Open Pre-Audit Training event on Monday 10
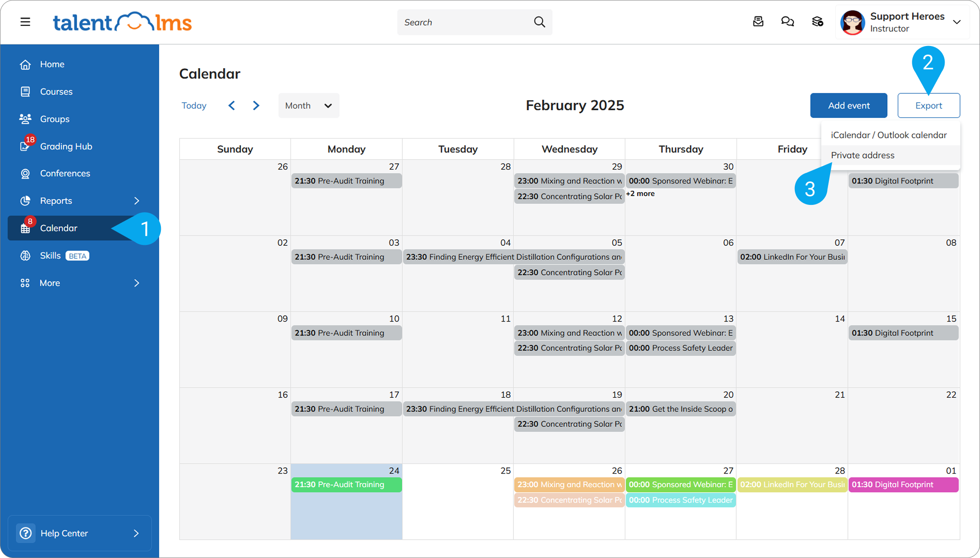Screen dimensions: 980x558 (x=347, y=333)
